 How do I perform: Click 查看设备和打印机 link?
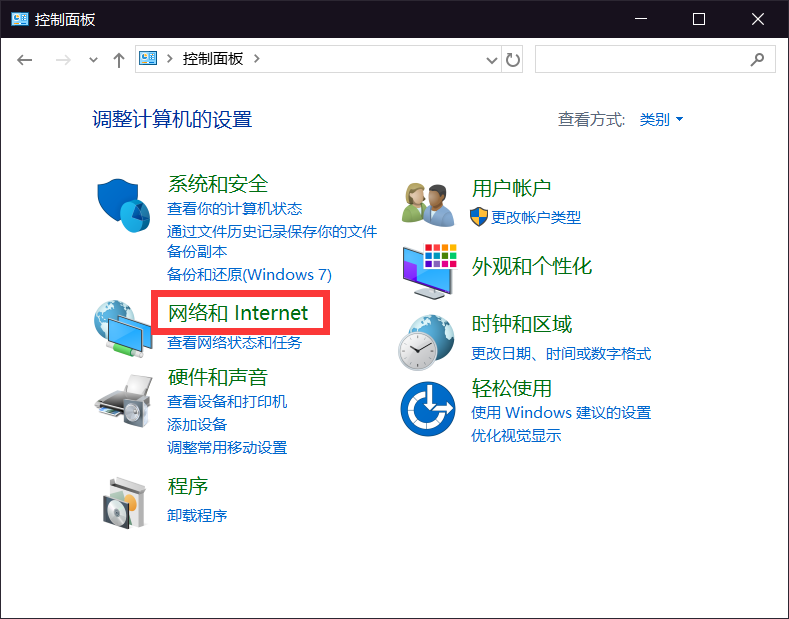coord(227,402)
